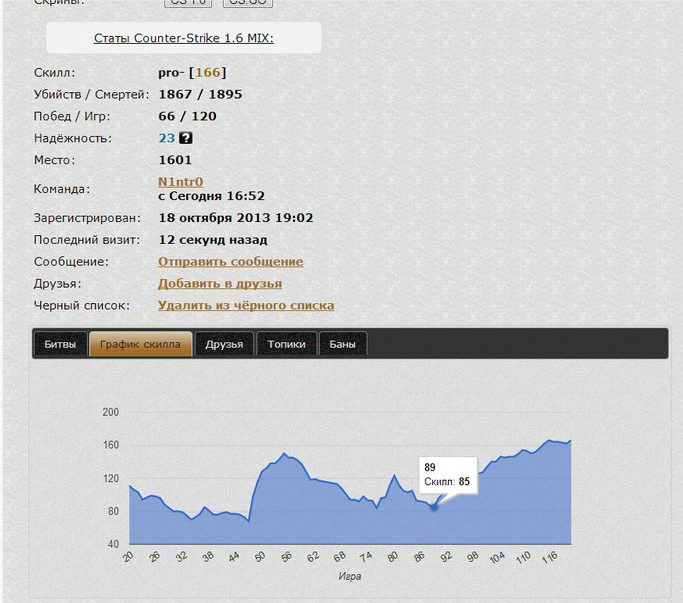
Task: Click the reliability help question-mark icon
Action: click(186, 138)
